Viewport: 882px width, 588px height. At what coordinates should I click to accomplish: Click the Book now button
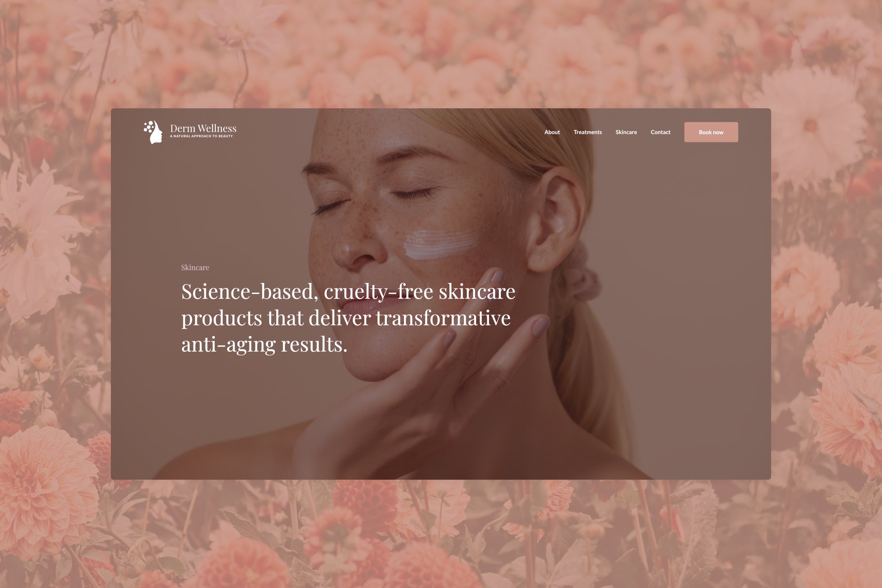coord(711,132)
